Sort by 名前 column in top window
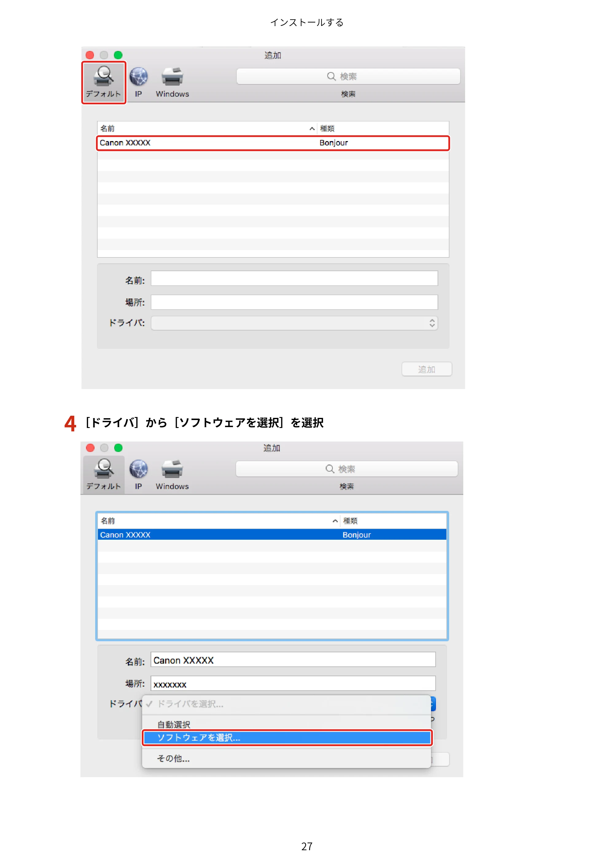The width and height of the screenshot is (614, 868). (x=207, y=129)
